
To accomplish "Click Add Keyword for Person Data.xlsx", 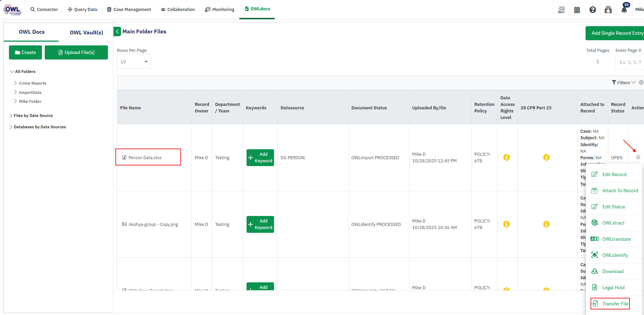I will point(260,157).
